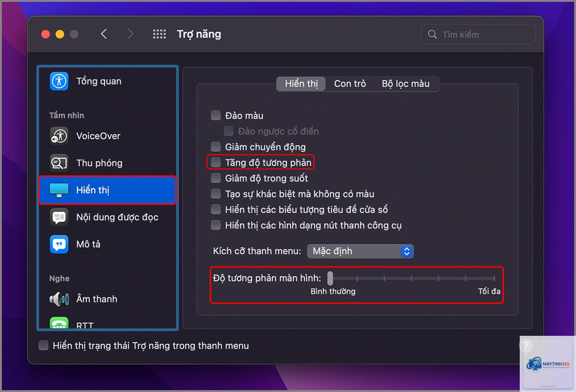Click the Hiển thị monitor icon
This screenshot has height=392, width=576.
pyautogui.click(x=59, y=190)
